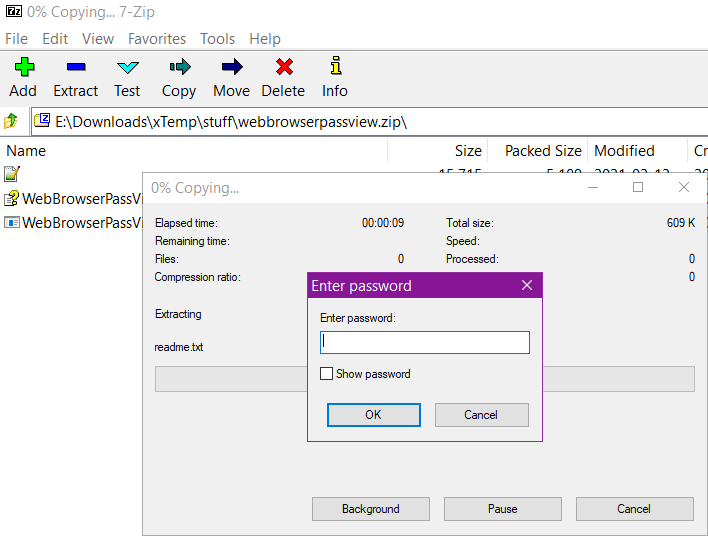The height and width of the screenshot is (536, 708).
Task: Open the Help menu
Action: 265,39
